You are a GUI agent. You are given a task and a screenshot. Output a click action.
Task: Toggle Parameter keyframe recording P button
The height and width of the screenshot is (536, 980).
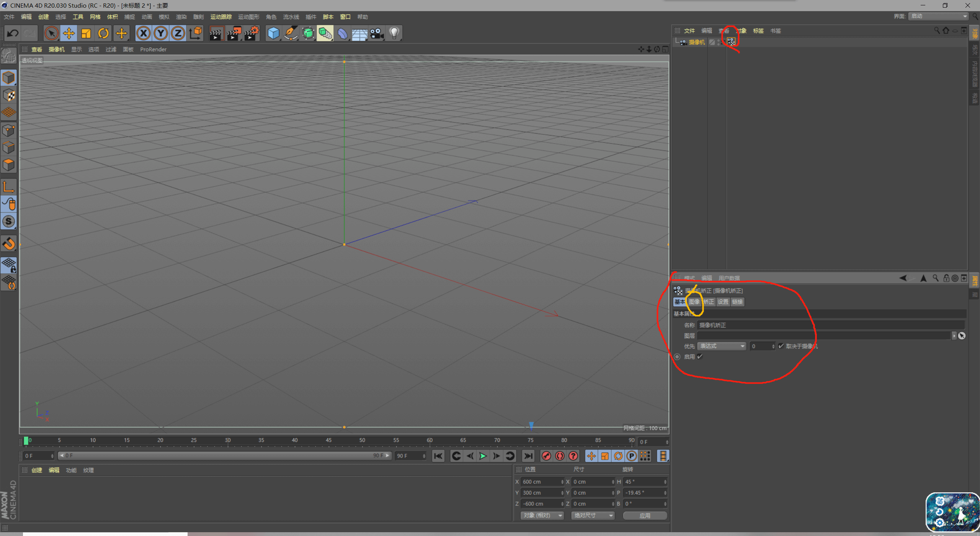pyautogui.click(x=632, y=456)
